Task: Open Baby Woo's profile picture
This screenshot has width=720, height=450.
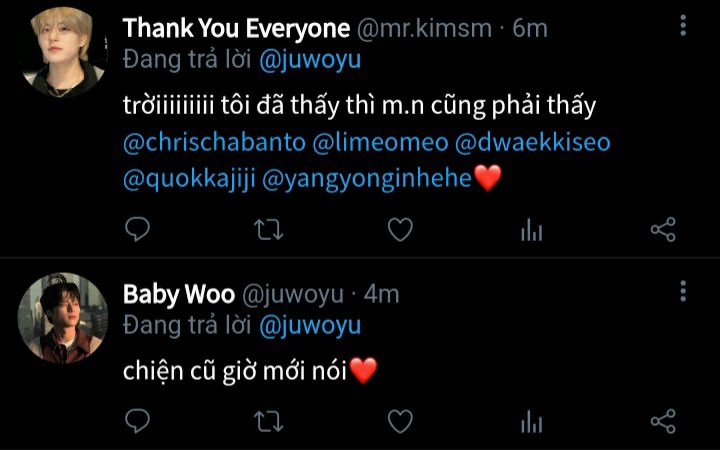Action: coord(63,318)
